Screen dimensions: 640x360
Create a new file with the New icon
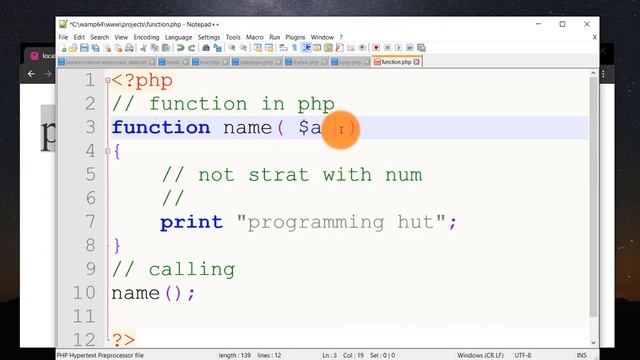63,48
